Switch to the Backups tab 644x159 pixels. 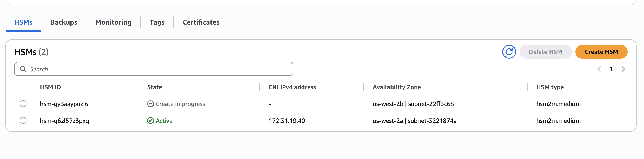(x=64, y=22)
